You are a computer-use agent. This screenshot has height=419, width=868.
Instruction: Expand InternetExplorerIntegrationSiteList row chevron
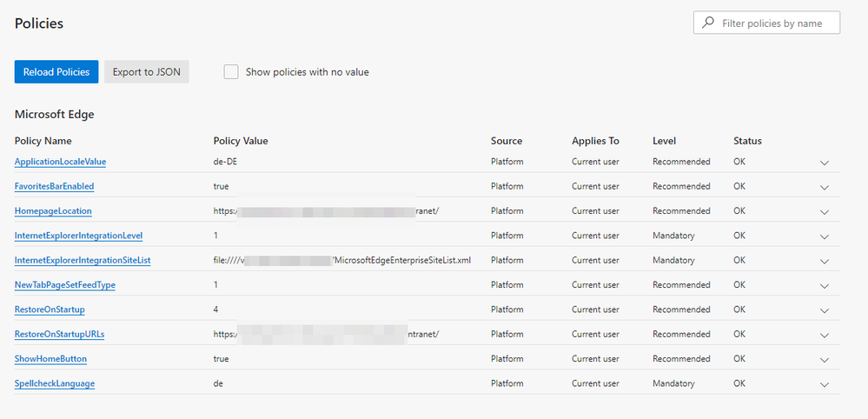(x=825, y=262)
